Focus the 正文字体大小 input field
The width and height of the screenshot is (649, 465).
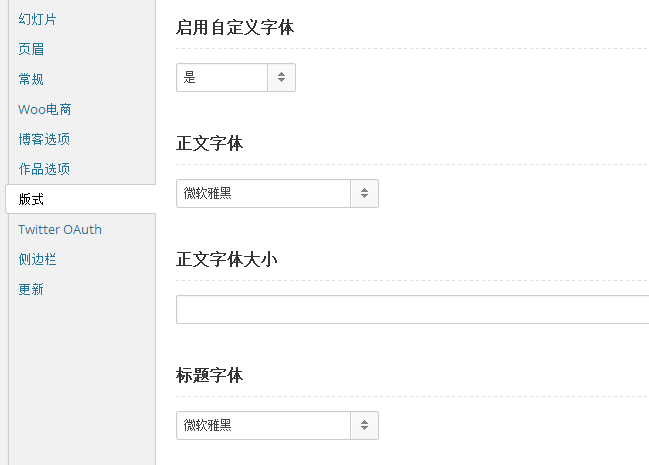413,309
